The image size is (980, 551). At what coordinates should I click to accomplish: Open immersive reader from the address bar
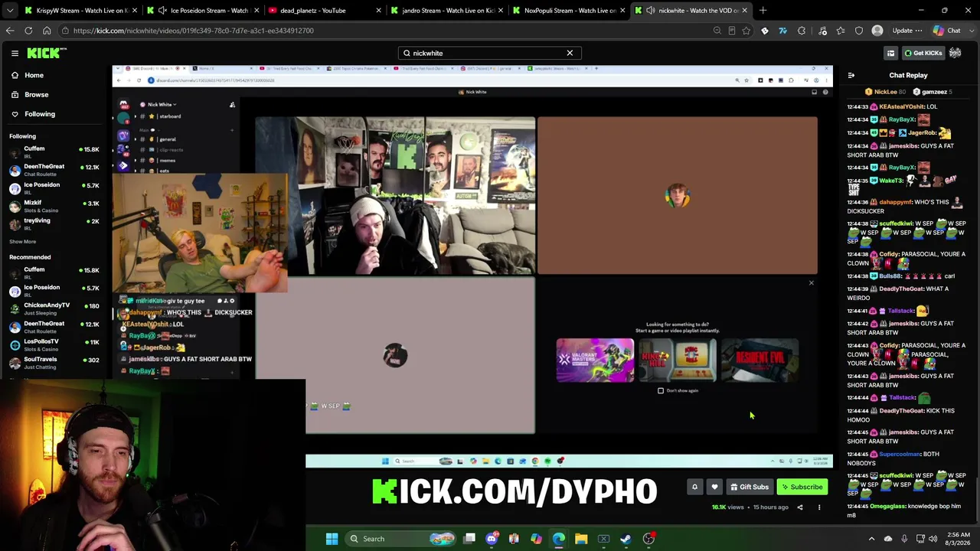732,31
